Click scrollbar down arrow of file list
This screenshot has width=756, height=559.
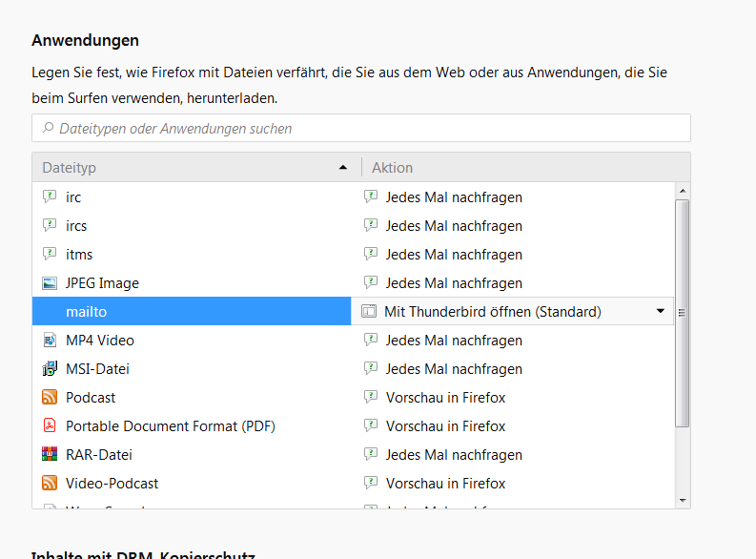pos(683,501)
